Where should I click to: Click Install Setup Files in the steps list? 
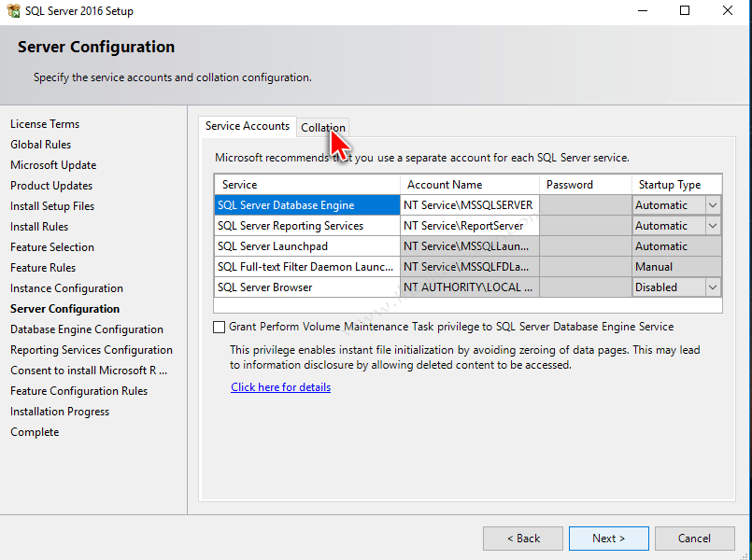coord(52,206)
